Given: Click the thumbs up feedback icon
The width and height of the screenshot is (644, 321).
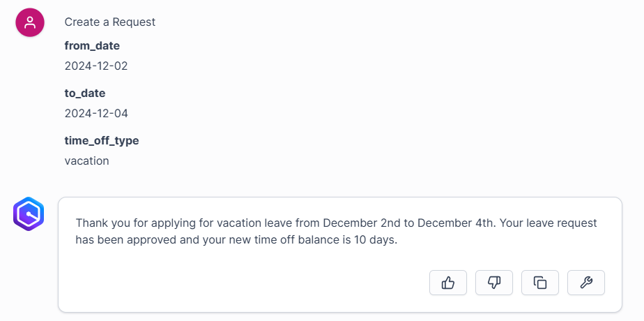Looking at the screenshot, I should pos(448,283).
